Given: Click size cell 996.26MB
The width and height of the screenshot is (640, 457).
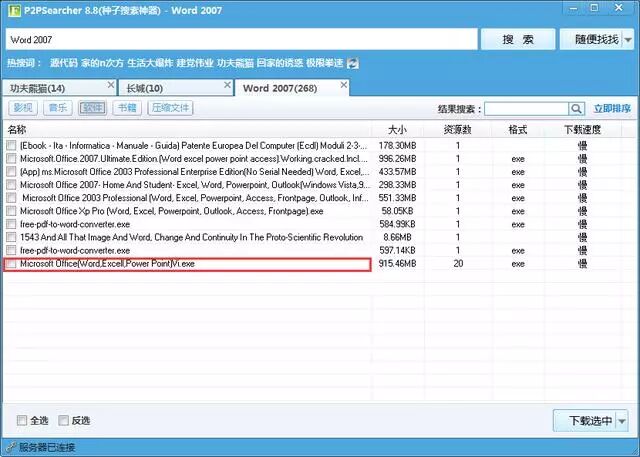Looking at the screenshot, I should click(397, 158).
